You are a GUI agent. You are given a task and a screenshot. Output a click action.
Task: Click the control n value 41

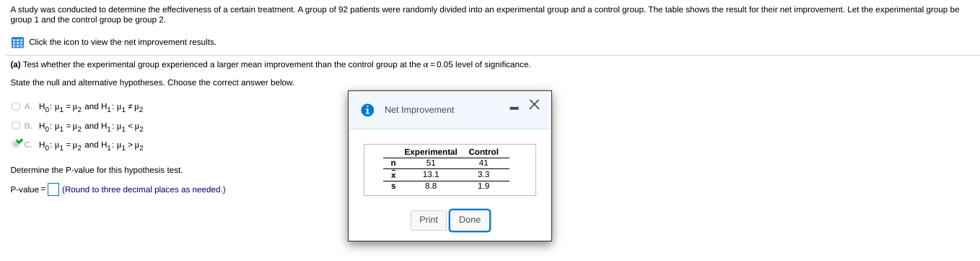click(484, 163)
